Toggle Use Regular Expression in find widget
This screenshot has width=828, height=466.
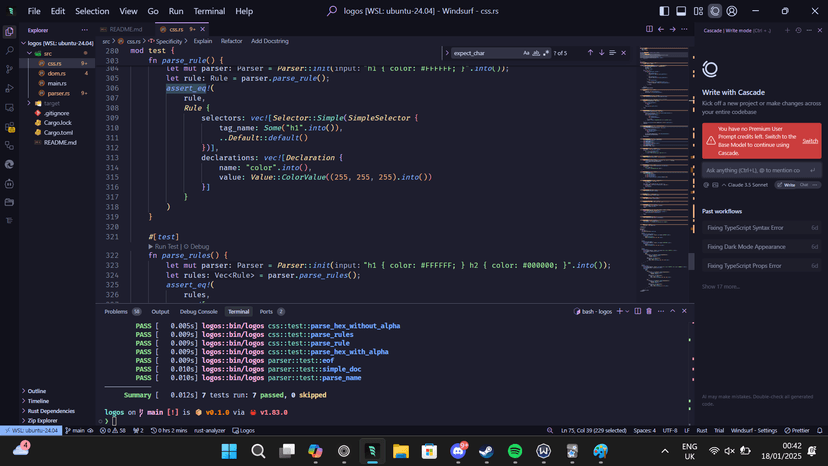pyautogui.click(x=546, y=52)
